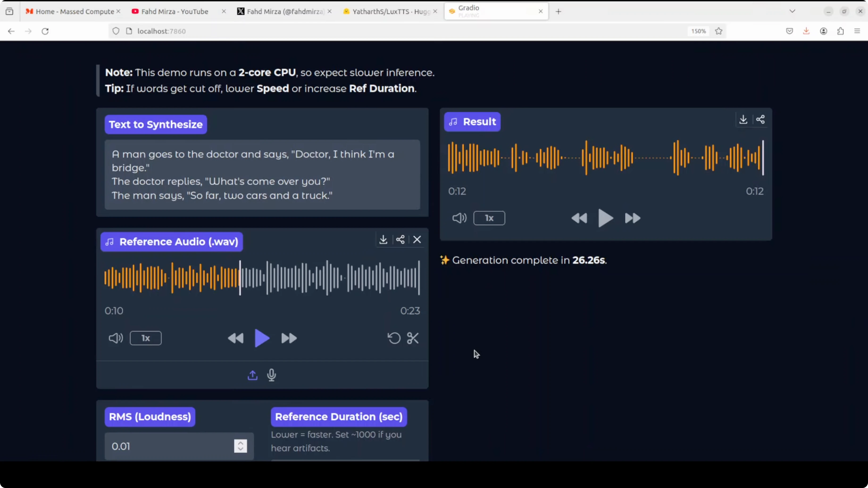Screen dimensions: 868x488
Task: Rewind the Result audio
Action: pos(579,218)
